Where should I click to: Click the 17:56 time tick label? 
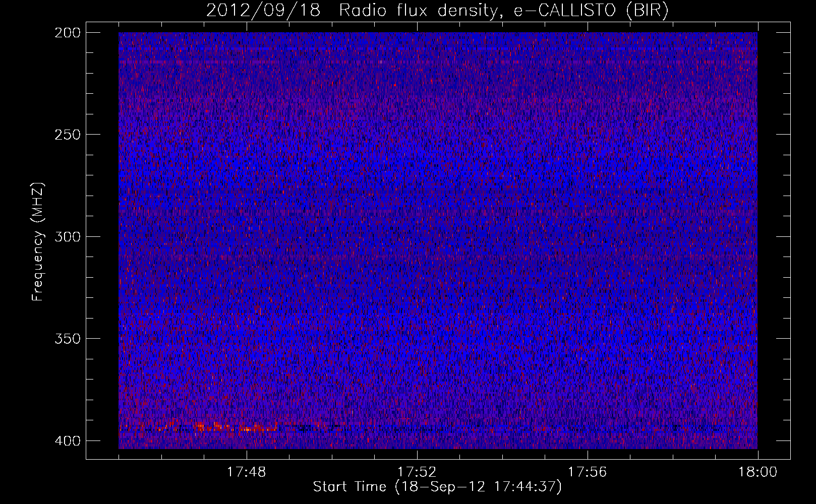coord(588,472)
